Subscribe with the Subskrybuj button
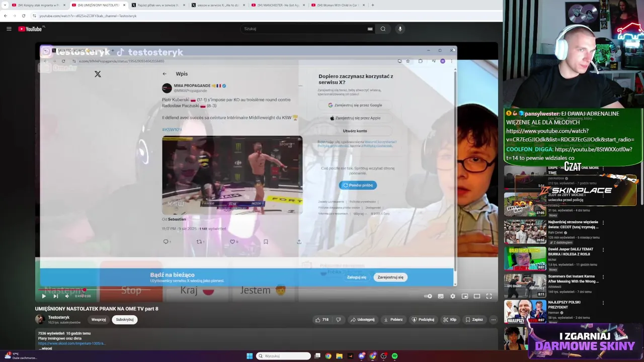The image size is (644, 362). [x=125, y=319]
